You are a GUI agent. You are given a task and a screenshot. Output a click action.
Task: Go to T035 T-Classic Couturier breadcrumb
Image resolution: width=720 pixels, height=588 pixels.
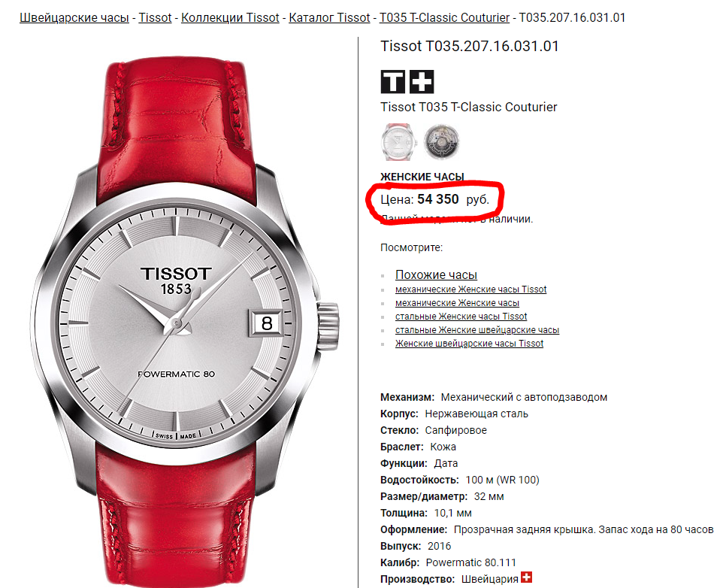click(x=444, y=17)
